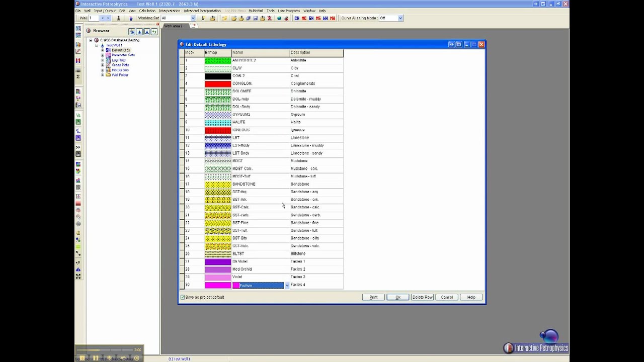
Task: Click the SANDSTONE name cell
Action: (261, 184)
